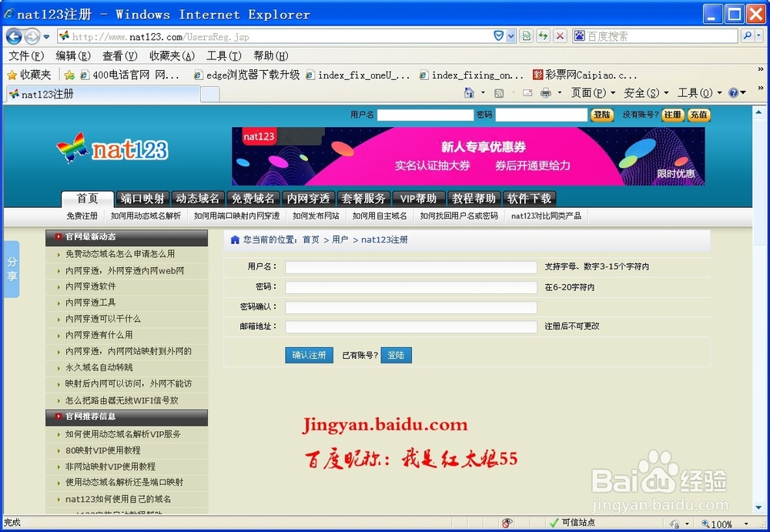
Task: Click the Help question mark icon
Action: click(734, 93)
